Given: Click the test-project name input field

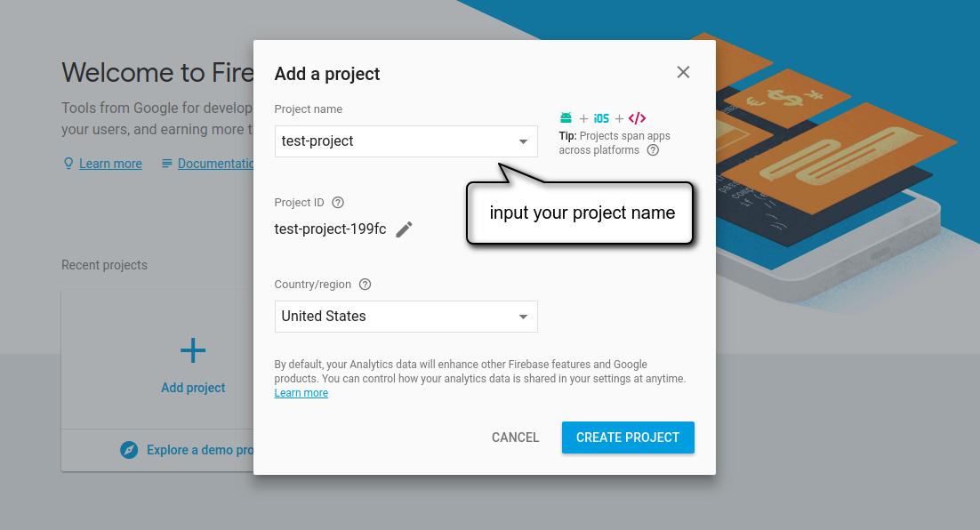Looking at the screenshot, I should (391, 141).
